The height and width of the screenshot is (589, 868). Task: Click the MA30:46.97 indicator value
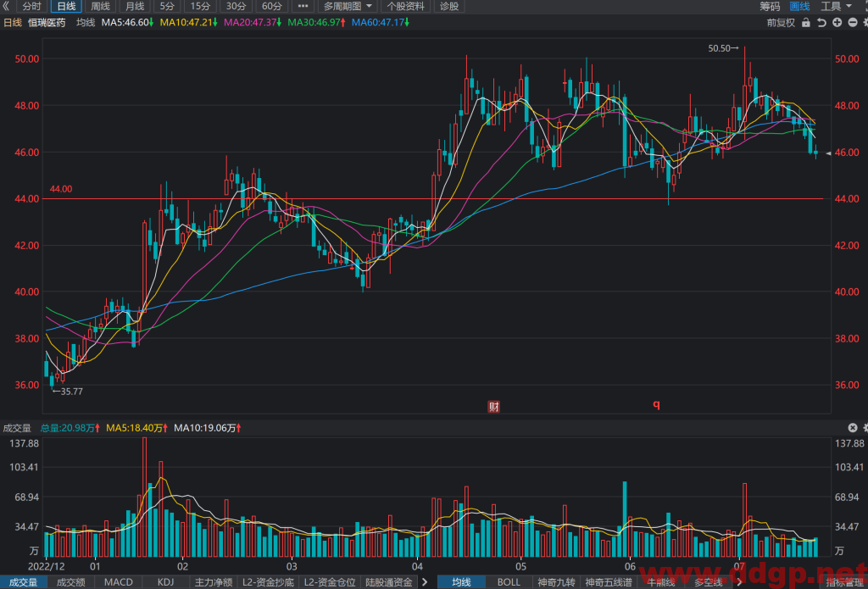[317, 23]
